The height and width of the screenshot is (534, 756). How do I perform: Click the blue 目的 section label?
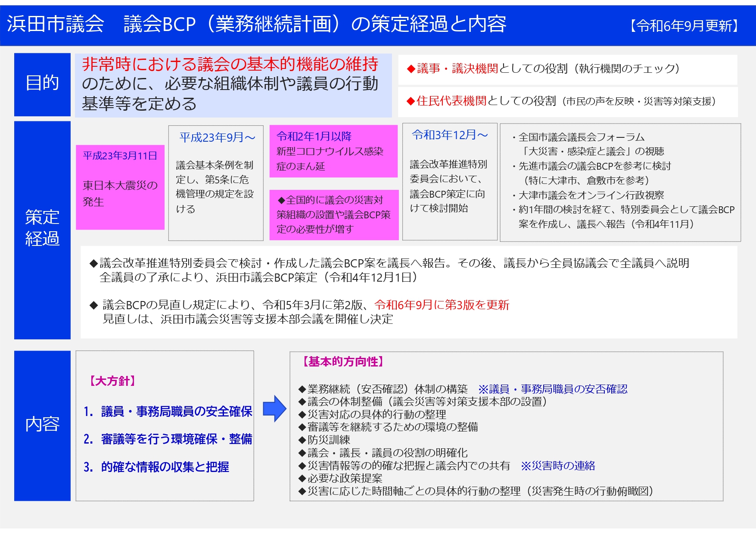click(42, 84)
